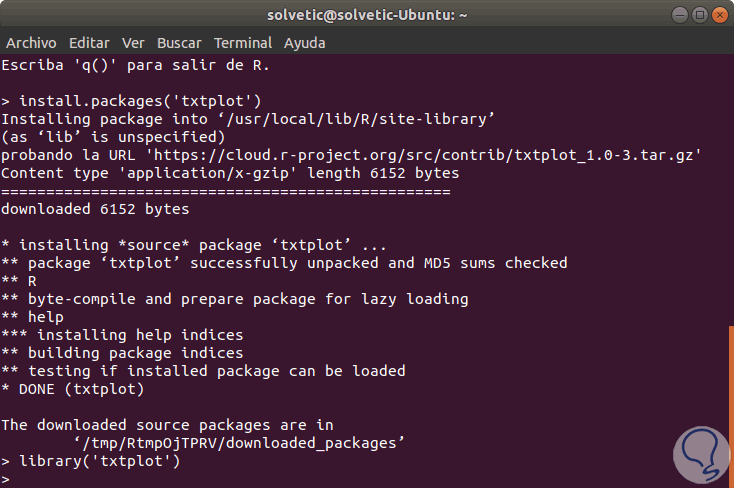
Task: Click the 'downloaded 6152 bytes' line
Action: tap(95, 209)
